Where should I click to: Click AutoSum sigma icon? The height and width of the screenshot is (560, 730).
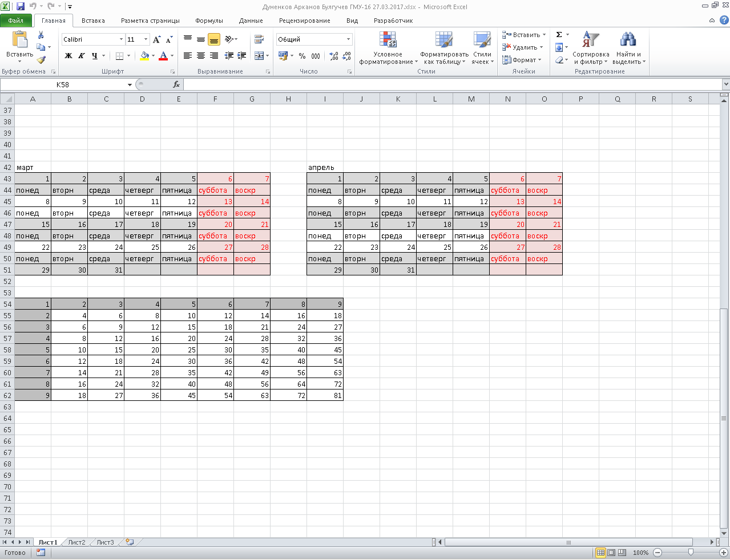(x=559, y=35)
